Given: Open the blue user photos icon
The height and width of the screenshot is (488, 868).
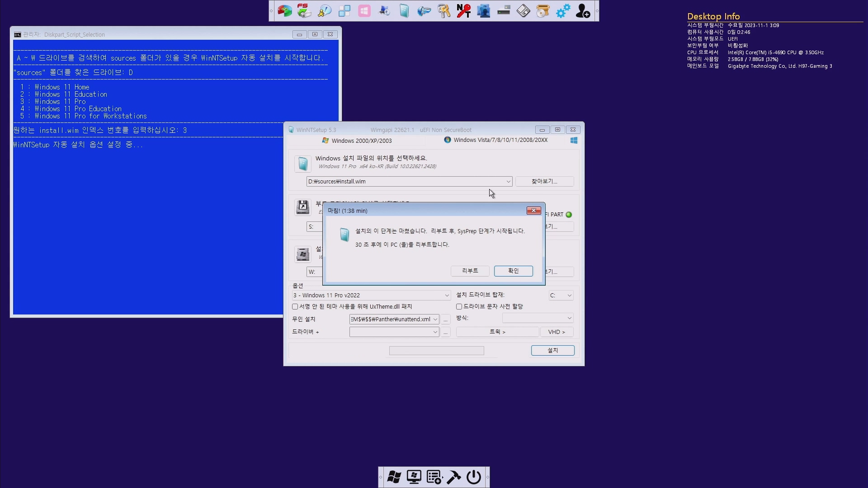Looking at the screenshot, I should tap(484, 11).
